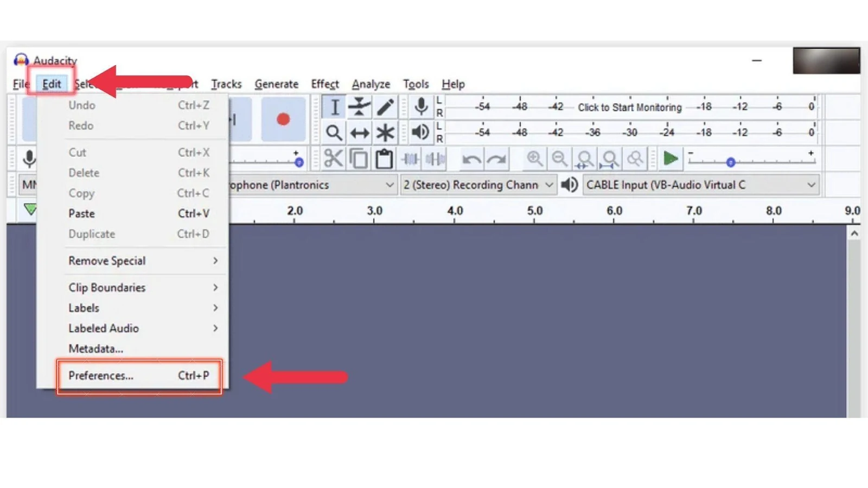Select the Time Shift tool

(x=360, y=132)
